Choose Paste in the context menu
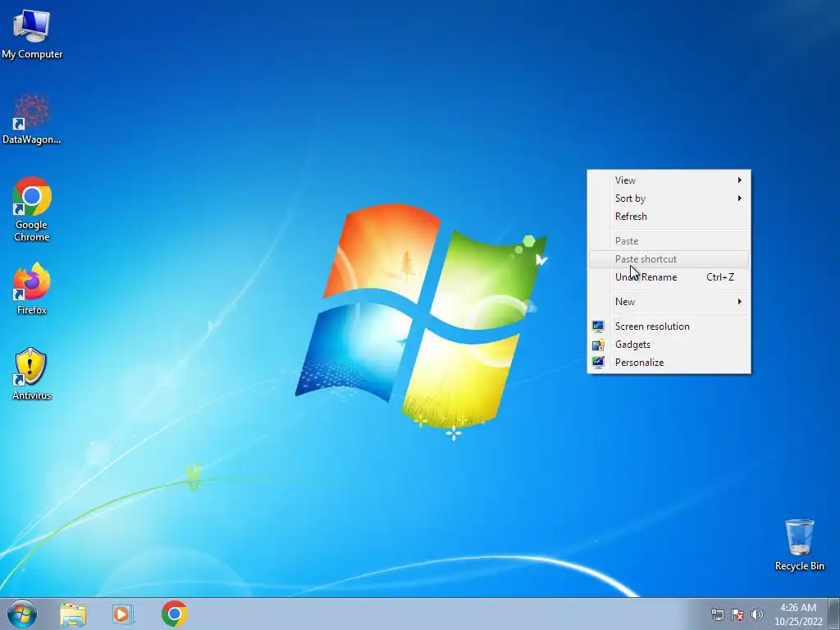The image size is (840, 630). [669, 241]
